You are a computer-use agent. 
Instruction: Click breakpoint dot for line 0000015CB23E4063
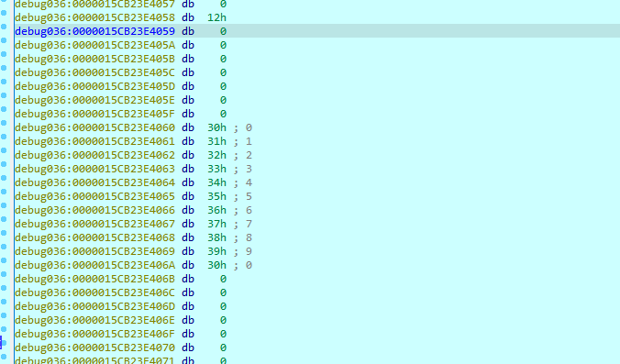(x=4, y=164)
